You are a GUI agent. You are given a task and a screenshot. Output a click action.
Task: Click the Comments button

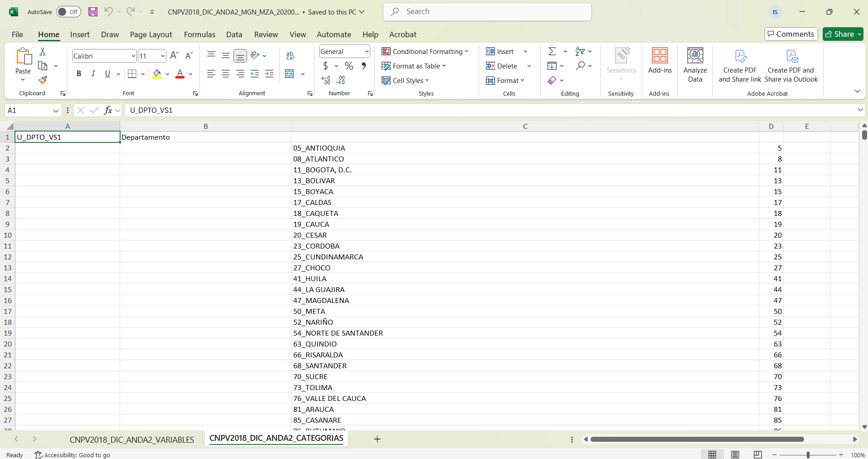click(x=791, y=34)
